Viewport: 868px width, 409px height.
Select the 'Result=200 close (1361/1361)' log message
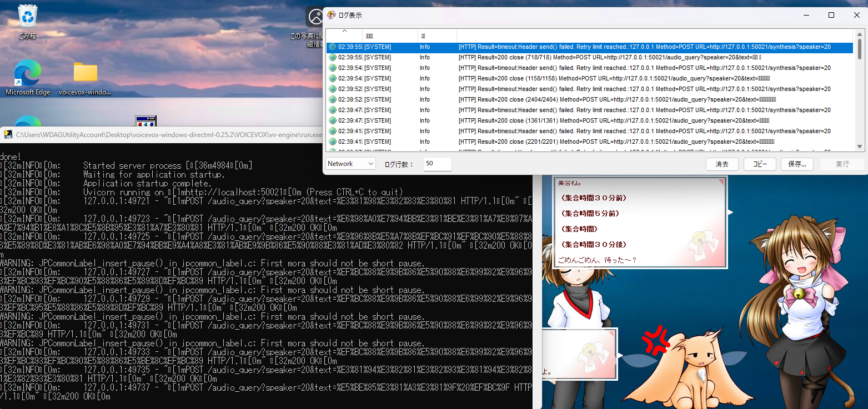[614, 121]
